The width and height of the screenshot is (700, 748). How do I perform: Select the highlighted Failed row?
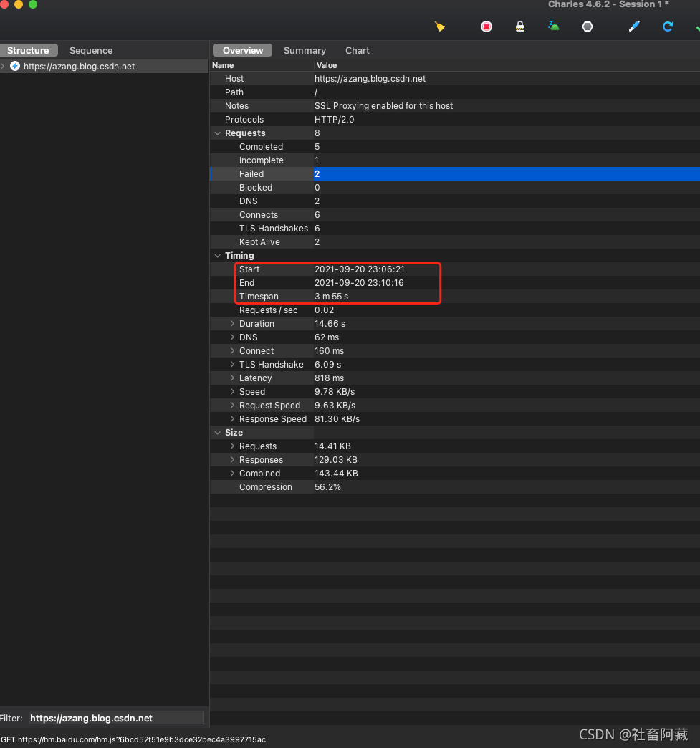(455, 173)
